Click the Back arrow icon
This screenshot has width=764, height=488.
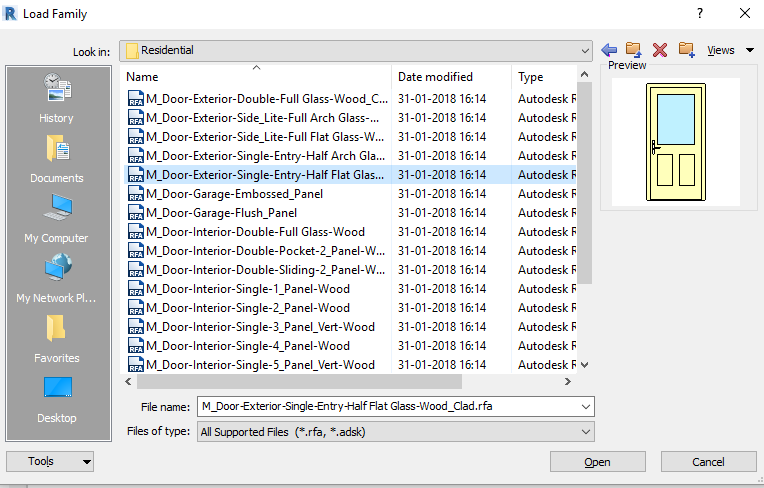609,50
